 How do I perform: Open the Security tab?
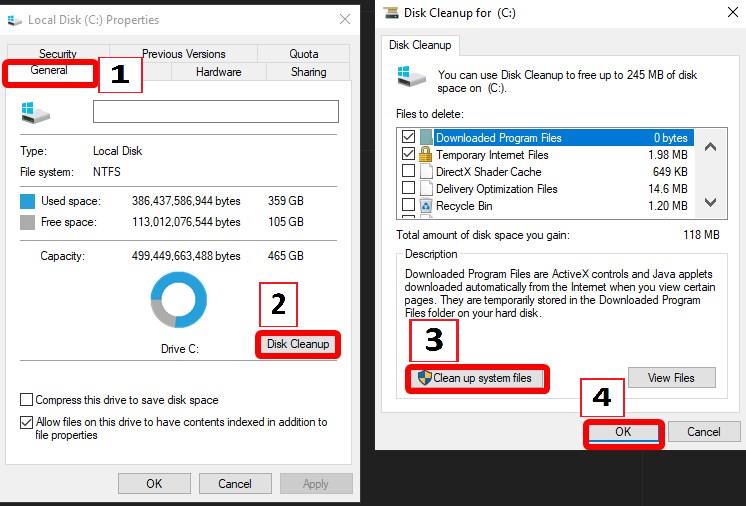click(58, 54)
